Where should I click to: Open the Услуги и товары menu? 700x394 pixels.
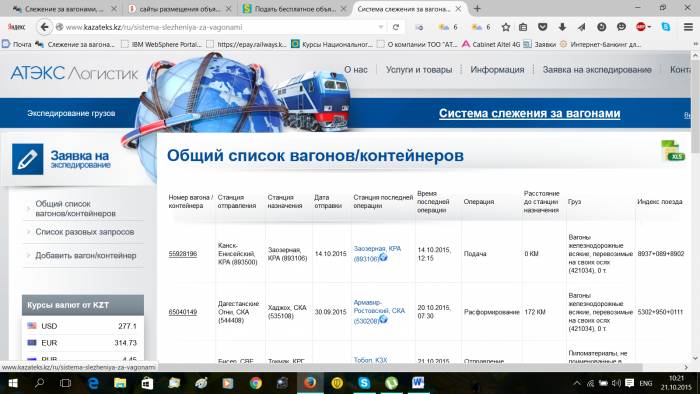(x=419, y=70)
